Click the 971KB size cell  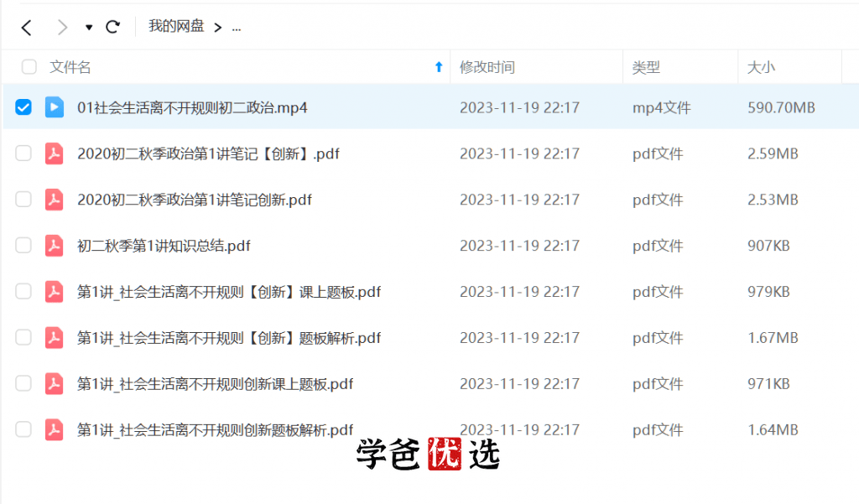(x=768, y=383)
